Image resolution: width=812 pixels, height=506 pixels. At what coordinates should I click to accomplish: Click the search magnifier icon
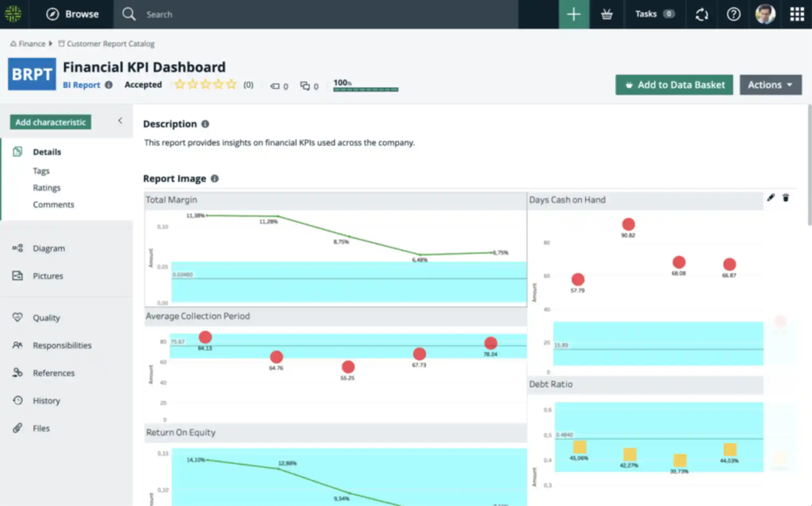(129, 14)
